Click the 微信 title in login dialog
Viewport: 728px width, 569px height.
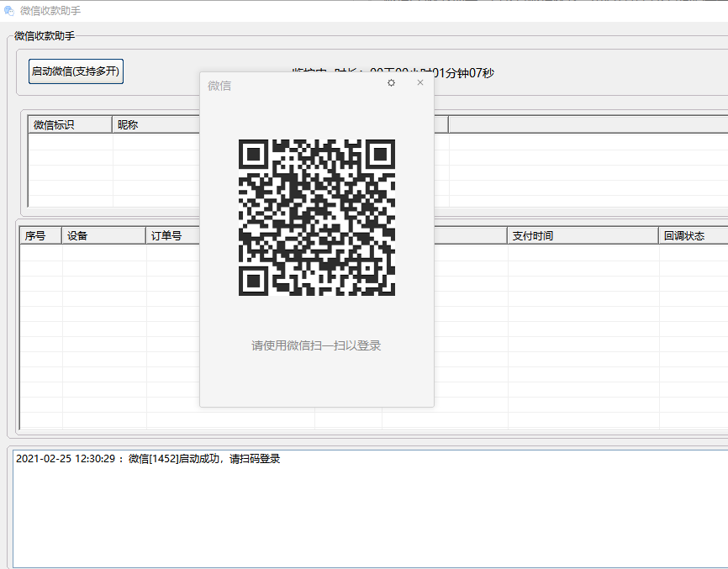[219, 86]
